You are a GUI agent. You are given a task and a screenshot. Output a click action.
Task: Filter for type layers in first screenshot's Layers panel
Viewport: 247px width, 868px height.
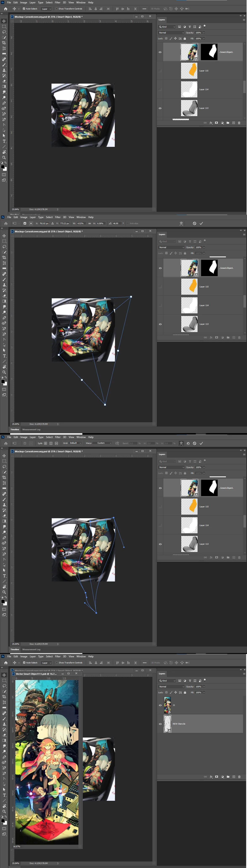pos(190,27)
